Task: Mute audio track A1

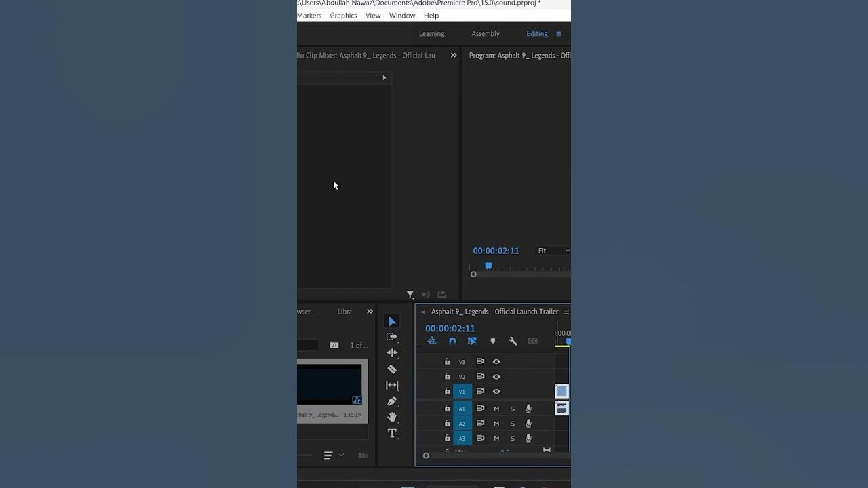Action: tap(496, 409)
